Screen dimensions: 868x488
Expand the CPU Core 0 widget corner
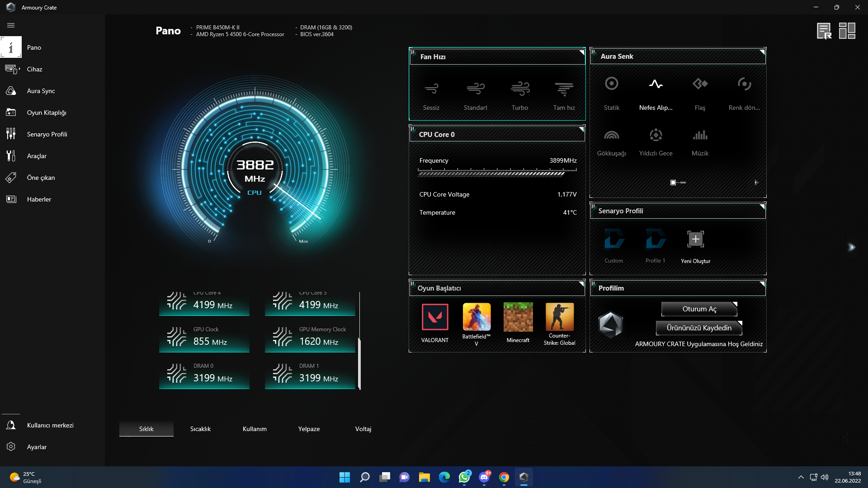(582, 130)
